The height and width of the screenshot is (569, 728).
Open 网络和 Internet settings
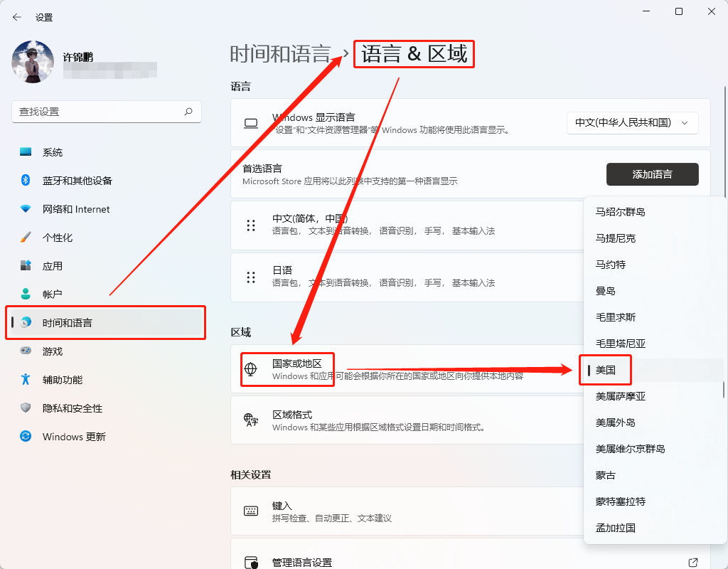point(107,209)
